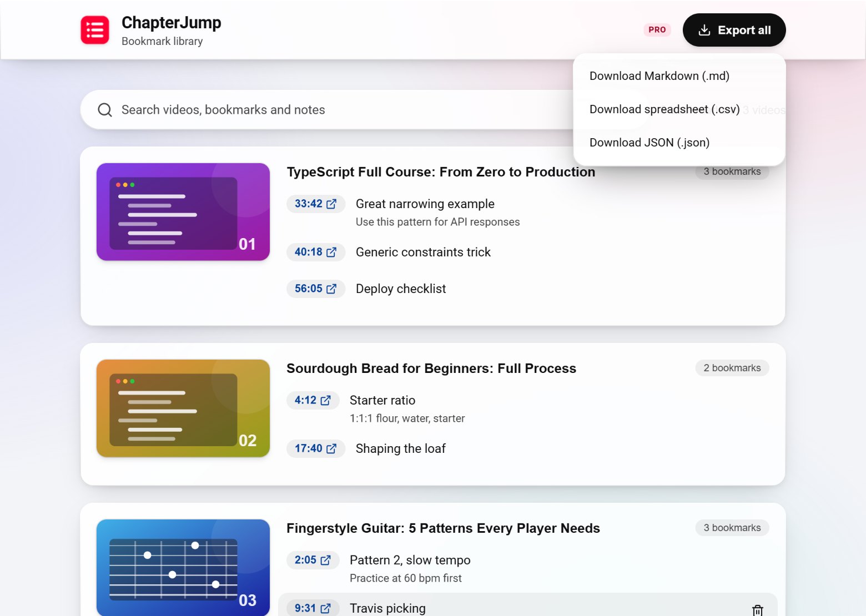Viewport: 866px width, 616px height.
Task: Open Export all dropdown button
Action: pyautogui.click(x=734, y=30)
